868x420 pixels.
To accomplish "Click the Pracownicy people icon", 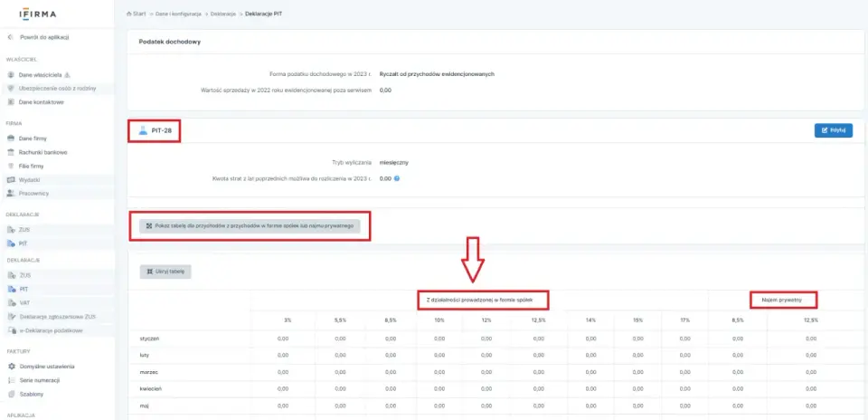I will tap(11, 194).
